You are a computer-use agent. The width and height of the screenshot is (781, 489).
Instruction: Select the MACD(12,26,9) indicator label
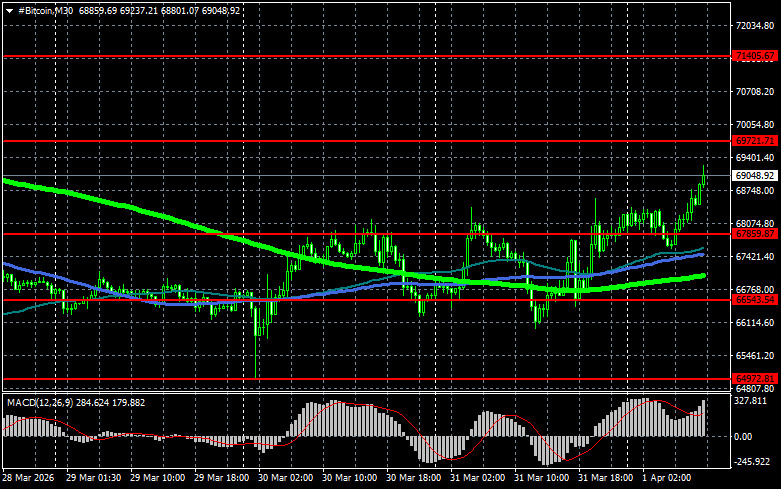coord(41,402)
